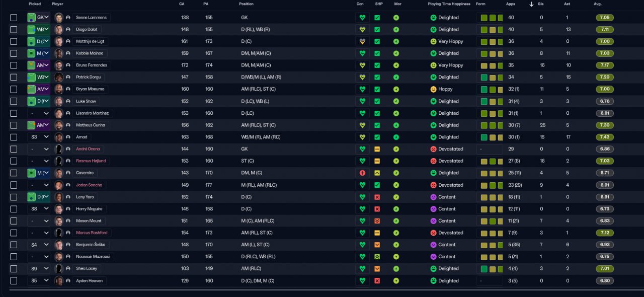This screenshot has height=297, width=644.
Task: Sort by the CA column header
Action: (182, 4)
